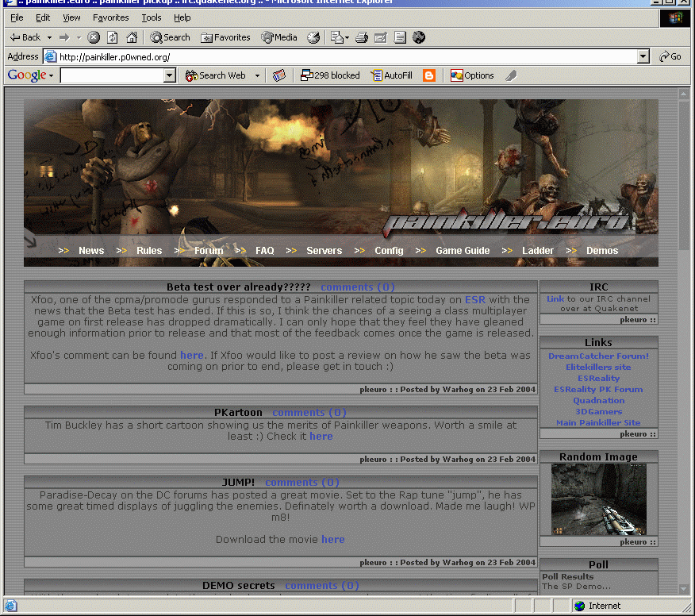
Task: Go to the Home page
Action: tap(132, 37)
